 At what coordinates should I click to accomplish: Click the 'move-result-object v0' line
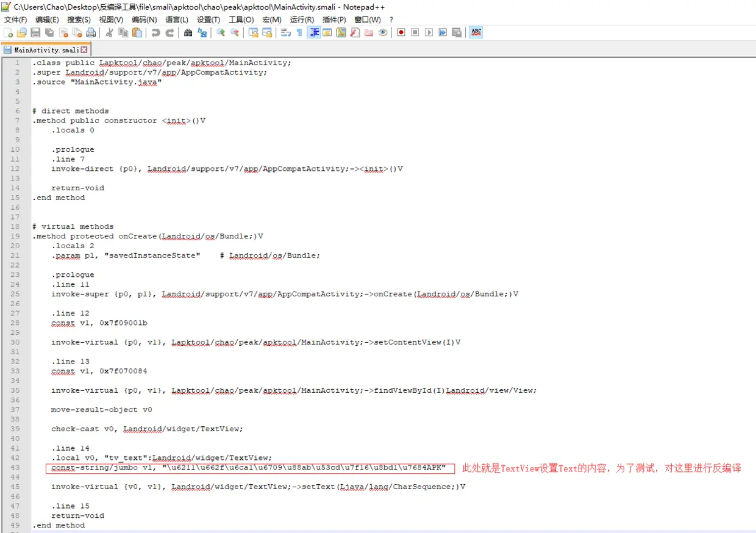click(x=102, y=410)
